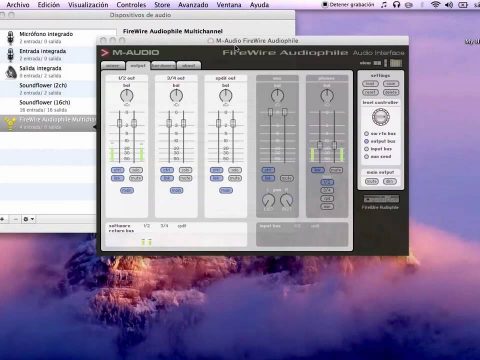
Task: Open the Archivo menu
Action: tap(18, 5)
